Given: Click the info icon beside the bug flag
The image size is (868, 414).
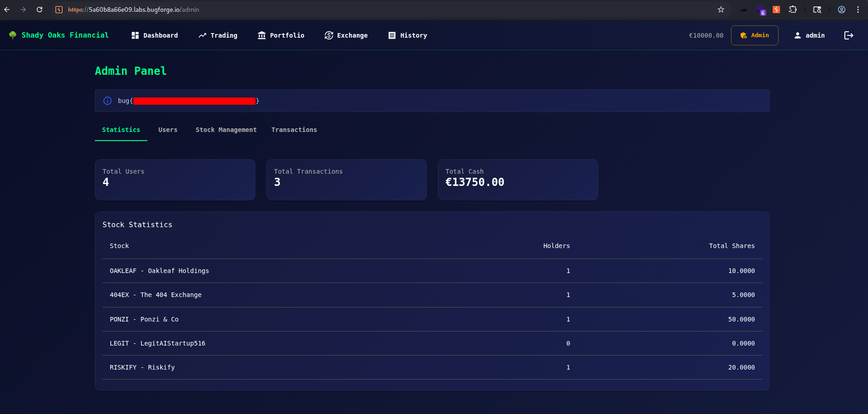Looking at the screenshot, I should click(x=108, y=101).
